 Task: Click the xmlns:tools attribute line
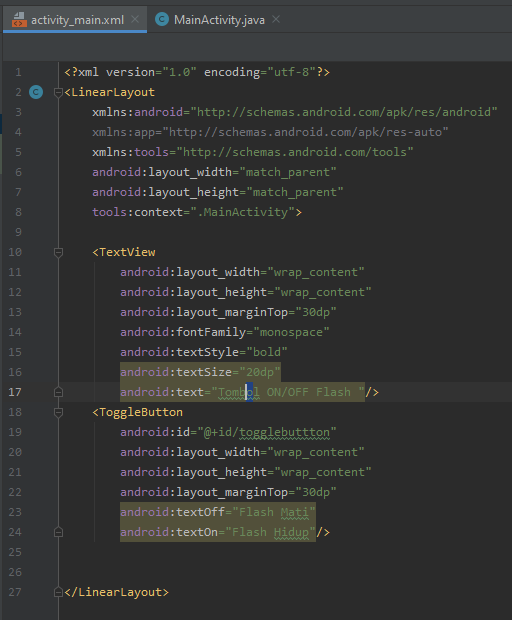click(253, 152)
